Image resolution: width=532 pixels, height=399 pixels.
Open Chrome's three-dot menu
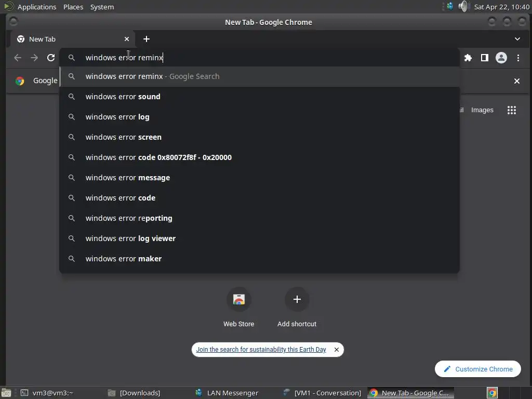[x=518, y=58]
